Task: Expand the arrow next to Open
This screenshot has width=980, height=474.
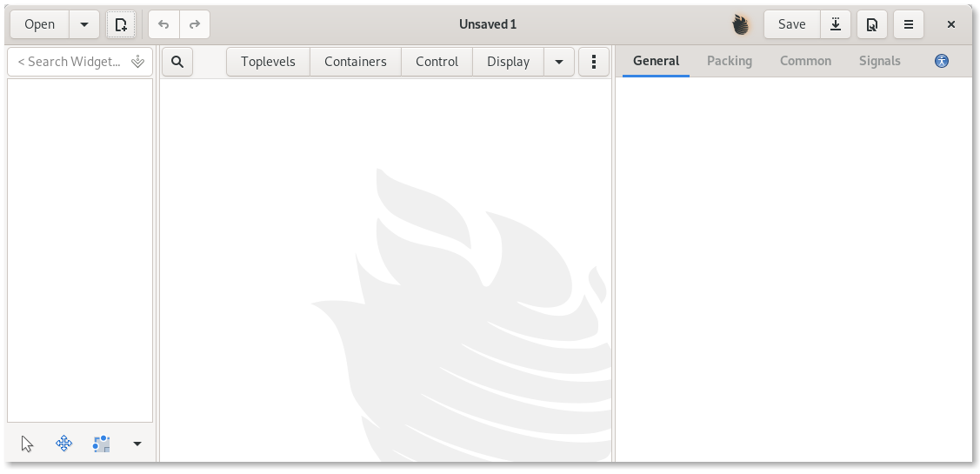Action: point(84,24)
